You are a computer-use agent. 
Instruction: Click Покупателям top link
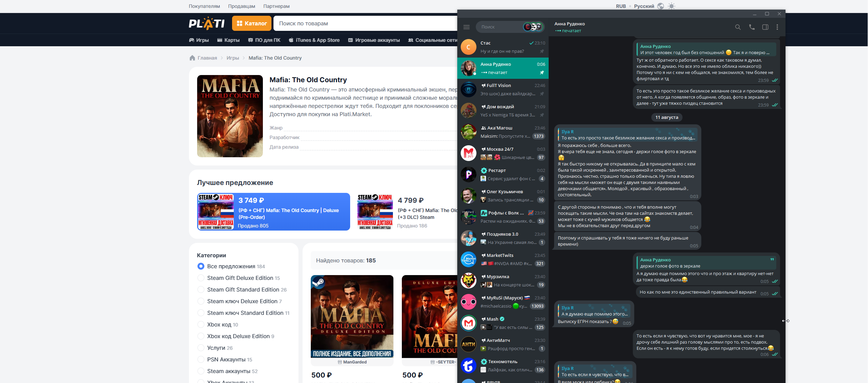(x=204, y=6)
